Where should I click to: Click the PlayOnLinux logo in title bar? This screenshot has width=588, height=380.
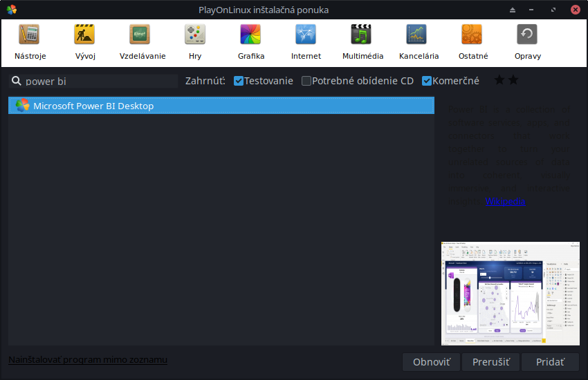pyautogui.click(x=12, y=10)
